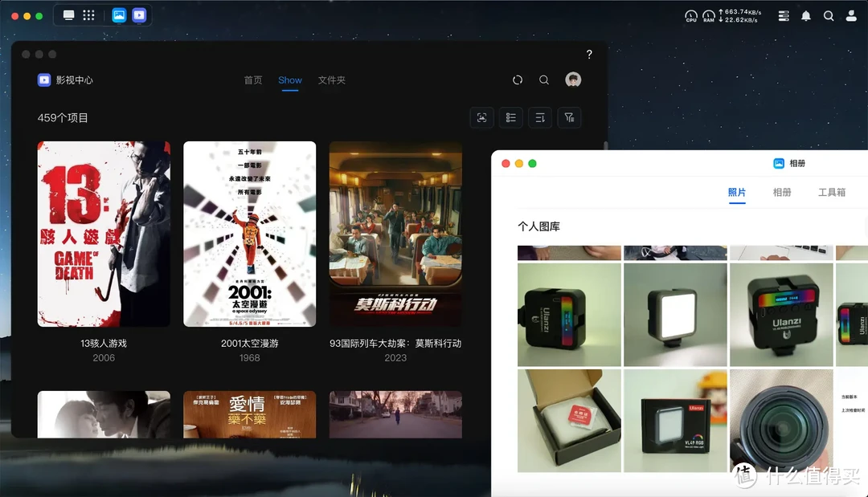
Task: Open the user avatar in 影视中心
Action: pos(573,79)
